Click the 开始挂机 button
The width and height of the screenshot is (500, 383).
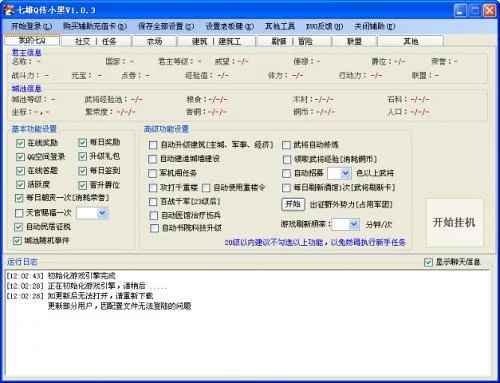(454, 222)
